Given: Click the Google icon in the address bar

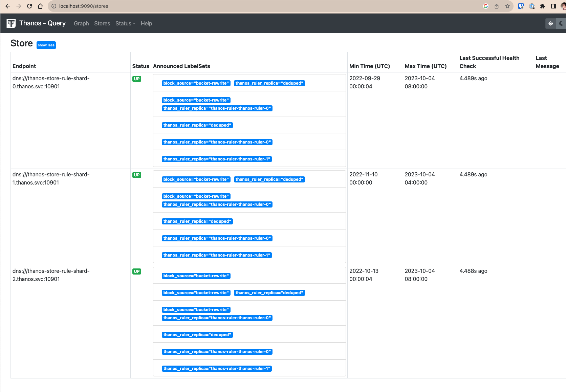Looking at the screenshot, I should click(x=485, y=6).
